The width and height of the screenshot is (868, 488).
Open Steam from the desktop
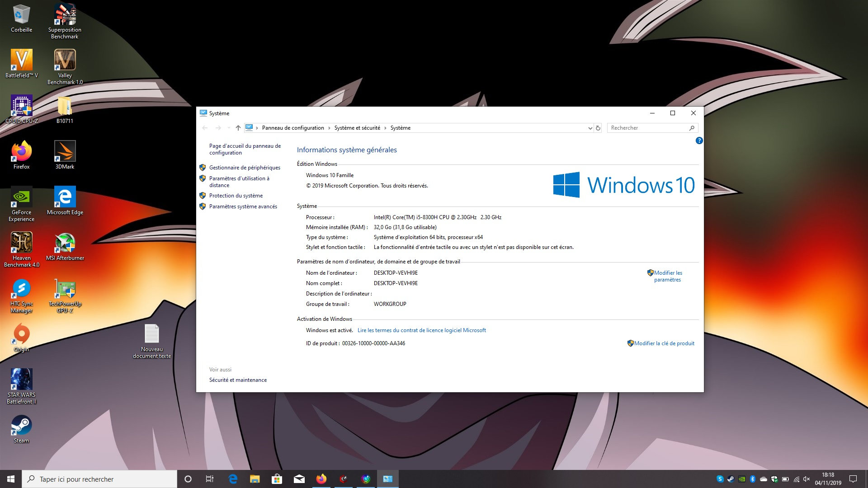[21, 426]
